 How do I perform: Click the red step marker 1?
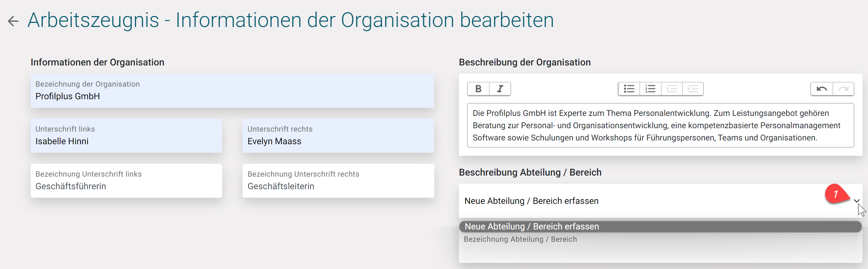[836, 194]
